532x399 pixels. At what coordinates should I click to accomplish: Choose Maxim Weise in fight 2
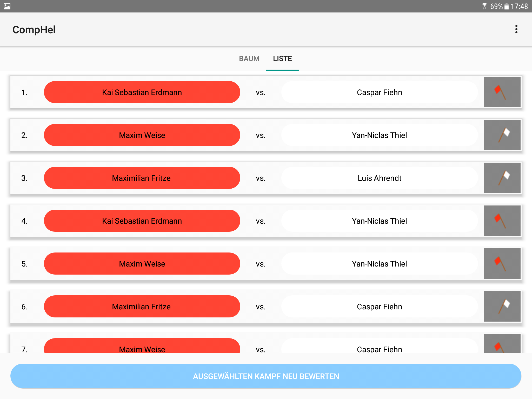(x=142, y=135)
